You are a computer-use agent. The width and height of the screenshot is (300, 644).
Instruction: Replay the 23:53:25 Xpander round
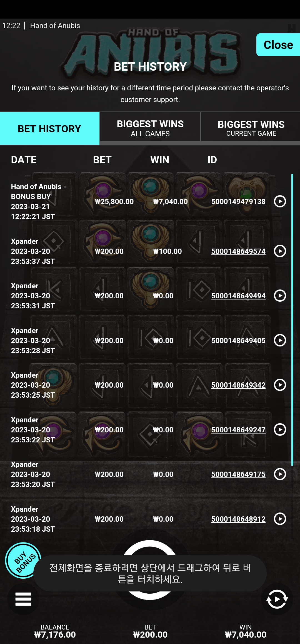[280, 385]
